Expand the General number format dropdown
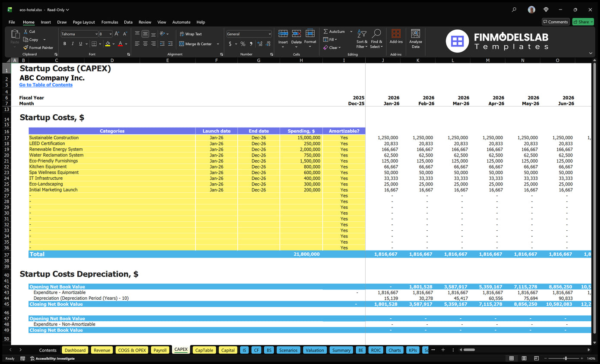The image size is (600, 364). click(x=270, y=34)
